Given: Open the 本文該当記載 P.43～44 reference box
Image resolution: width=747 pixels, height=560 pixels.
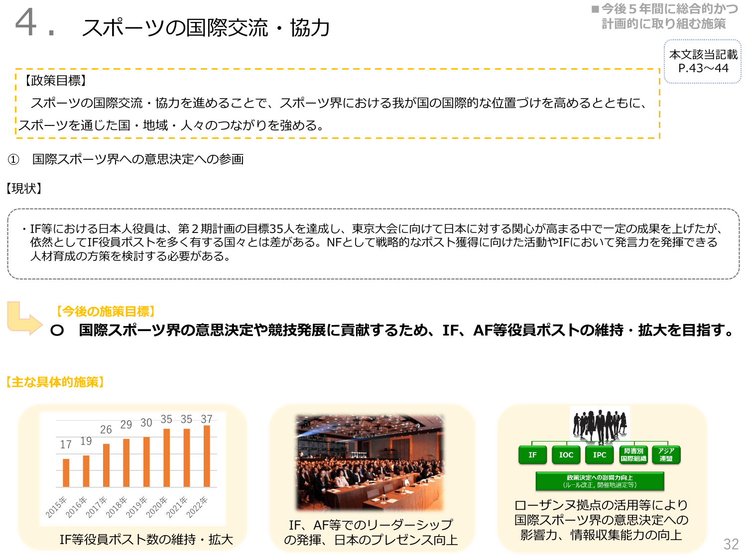Looking at the screenshot, I should point(703,63).
